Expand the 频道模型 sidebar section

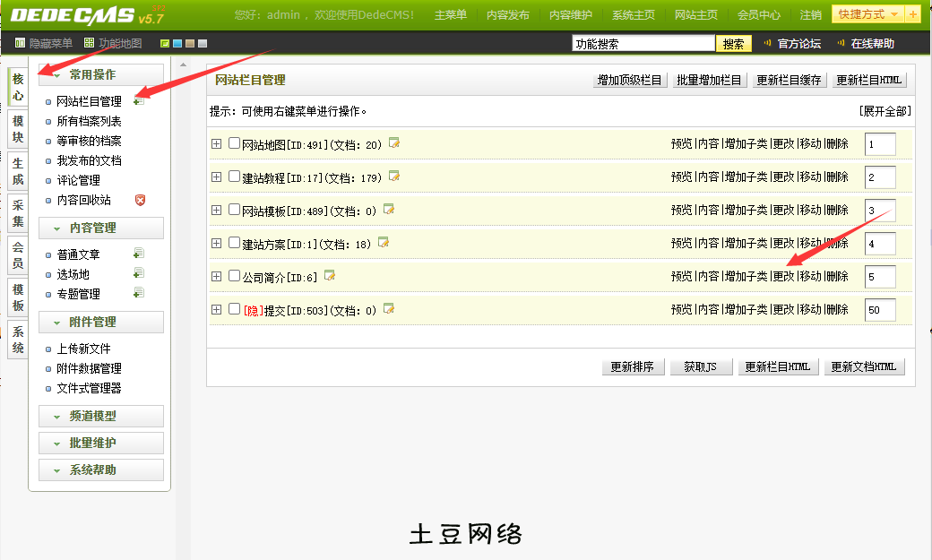[x=101, y=417]
